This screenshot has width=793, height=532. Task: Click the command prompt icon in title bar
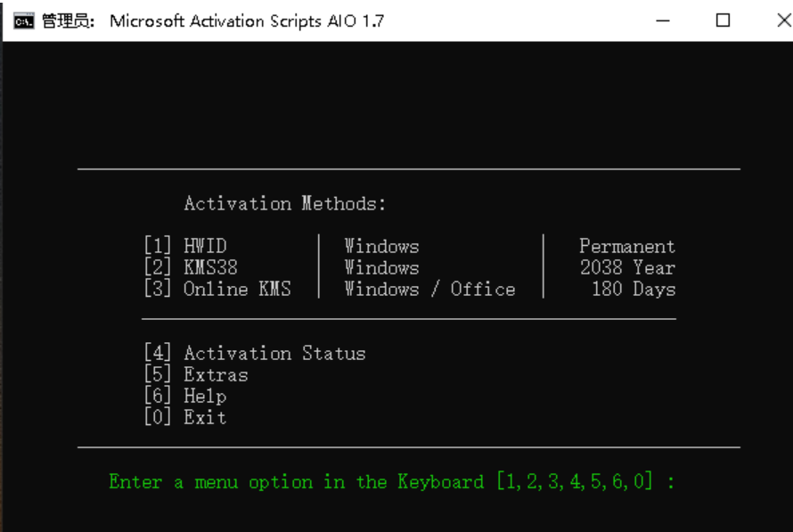[24, 20]
